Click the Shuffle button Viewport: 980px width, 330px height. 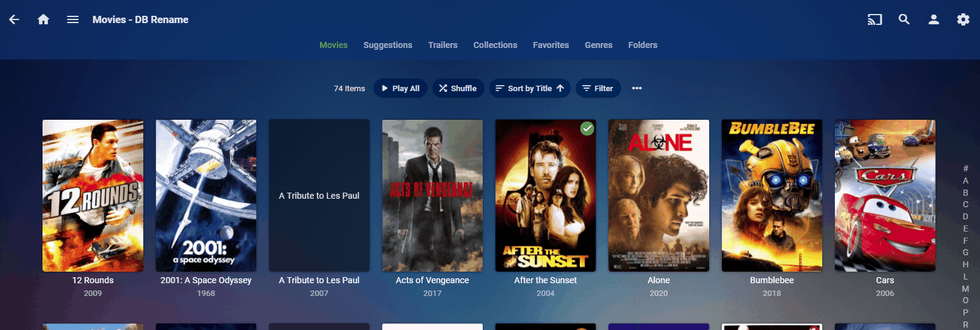458,88
